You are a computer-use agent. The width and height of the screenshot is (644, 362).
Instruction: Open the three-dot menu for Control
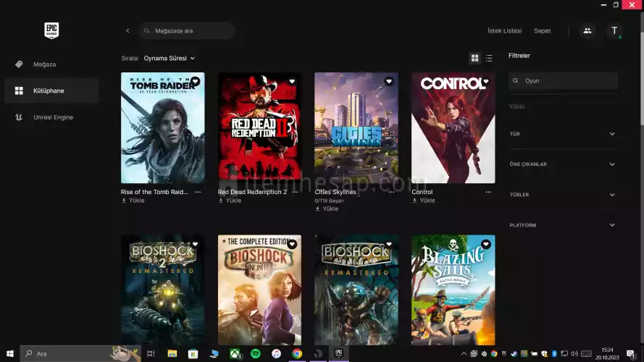[x=488, y=193]
